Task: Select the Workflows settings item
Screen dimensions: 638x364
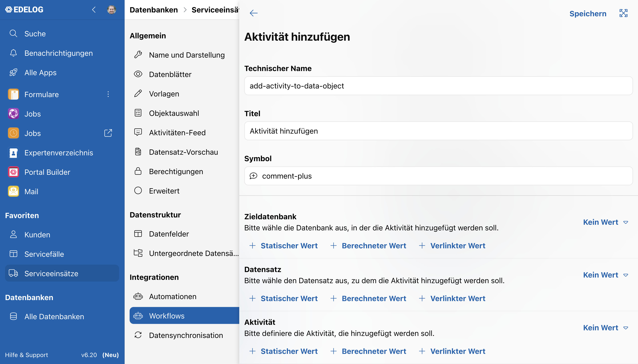Action: point(184,316)
